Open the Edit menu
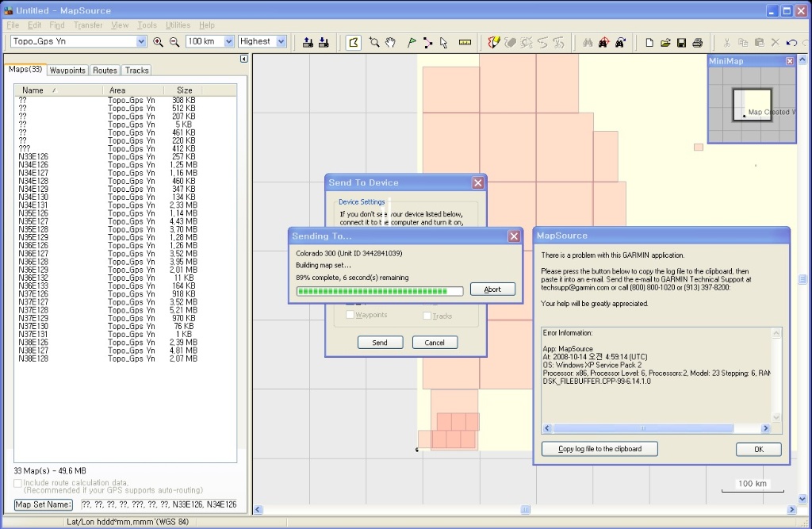The width and height of the screenshot is (812, 529). point(35,25)
